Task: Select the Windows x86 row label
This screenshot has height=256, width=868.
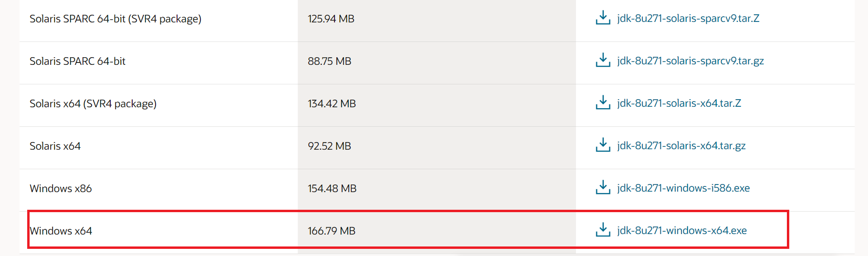Action: click(61, 188)
